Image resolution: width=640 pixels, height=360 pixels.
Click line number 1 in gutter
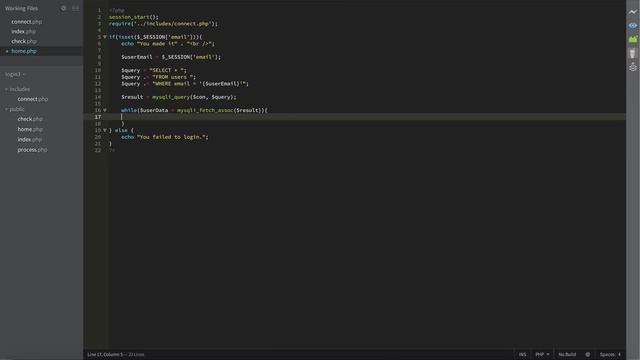(99, 10)
